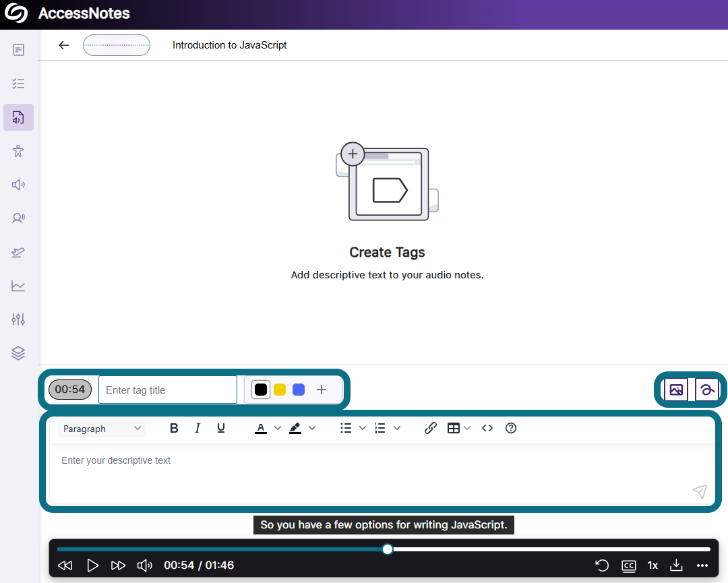Toggle italic formatting

click(198, 428)
